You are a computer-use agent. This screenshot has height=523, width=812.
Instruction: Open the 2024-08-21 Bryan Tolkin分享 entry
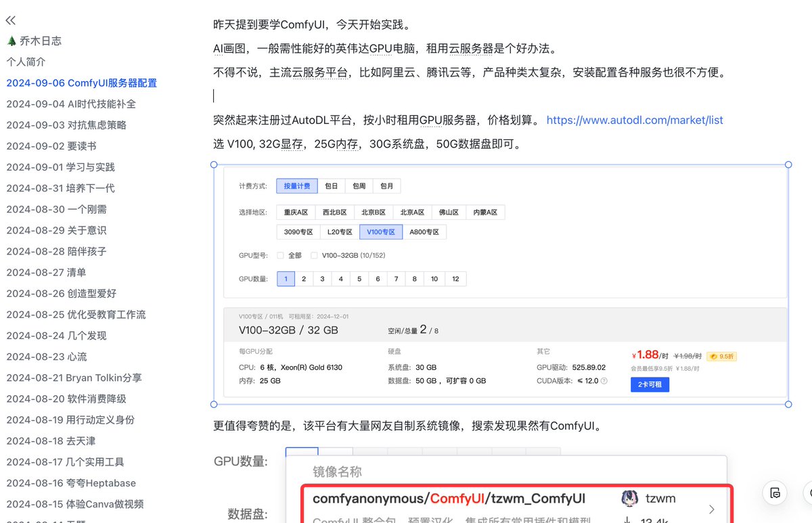[x=74, y=378]
